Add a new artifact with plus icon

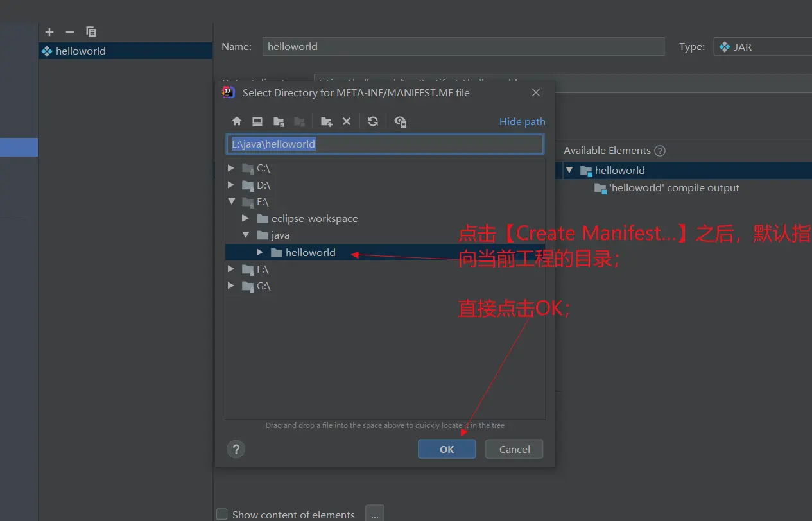(x=49, y=31)
